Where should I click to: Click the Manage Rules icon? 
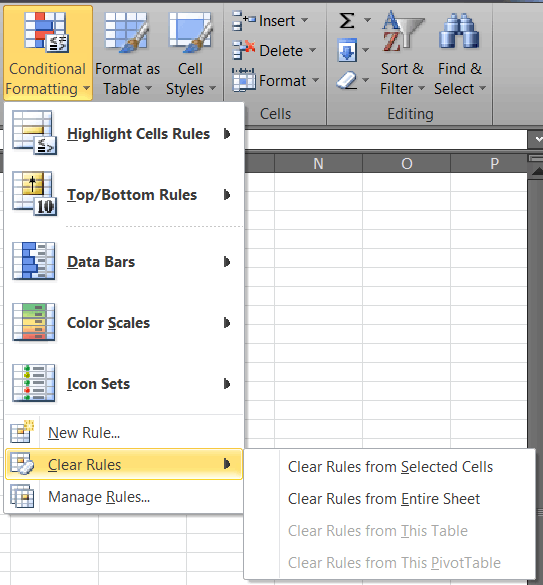point(22,496)
